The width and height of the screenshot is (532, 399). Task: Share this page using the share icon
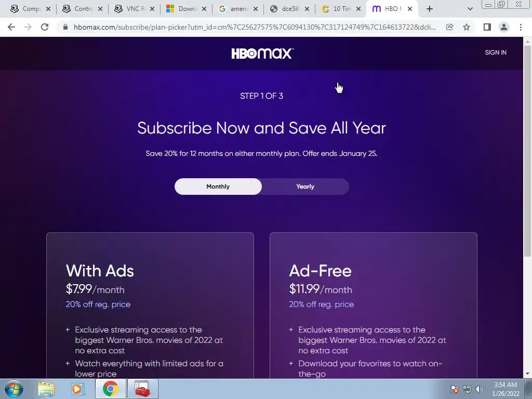pos(450,27)
